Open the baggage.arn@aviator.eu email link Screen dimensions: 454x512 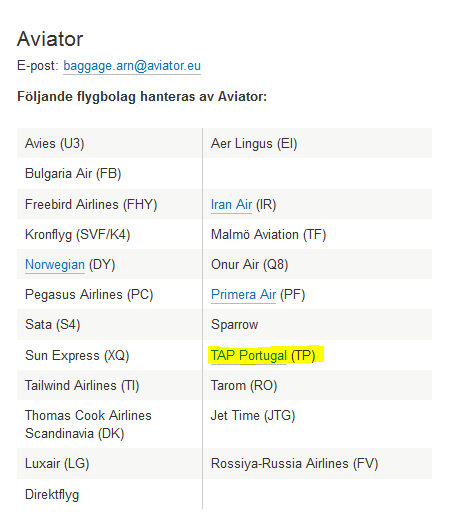coord(132,66)
